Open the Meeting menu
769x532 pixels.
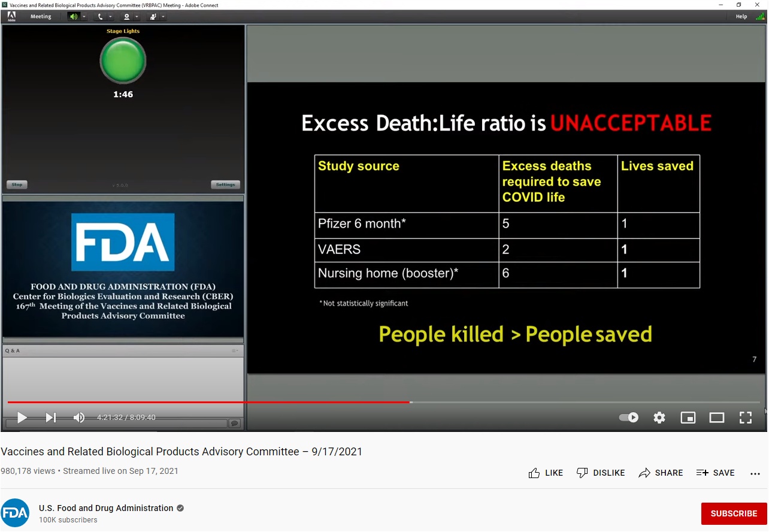point(41,17)
